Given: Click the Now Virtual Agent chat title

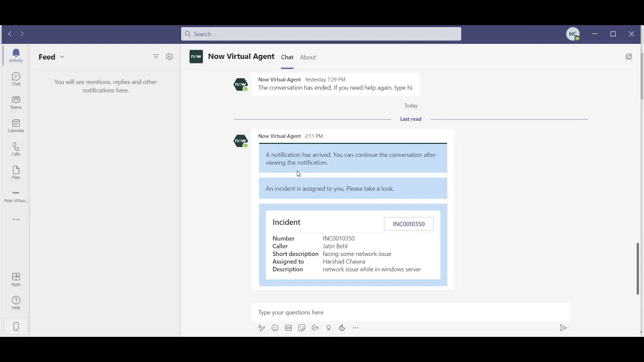Looking at the screenshot, I should click(241, 56).
